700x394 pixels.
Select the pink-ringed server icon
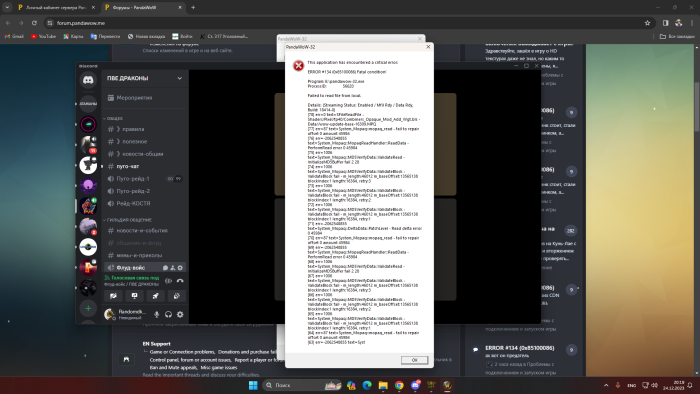(x=88, y=124)
